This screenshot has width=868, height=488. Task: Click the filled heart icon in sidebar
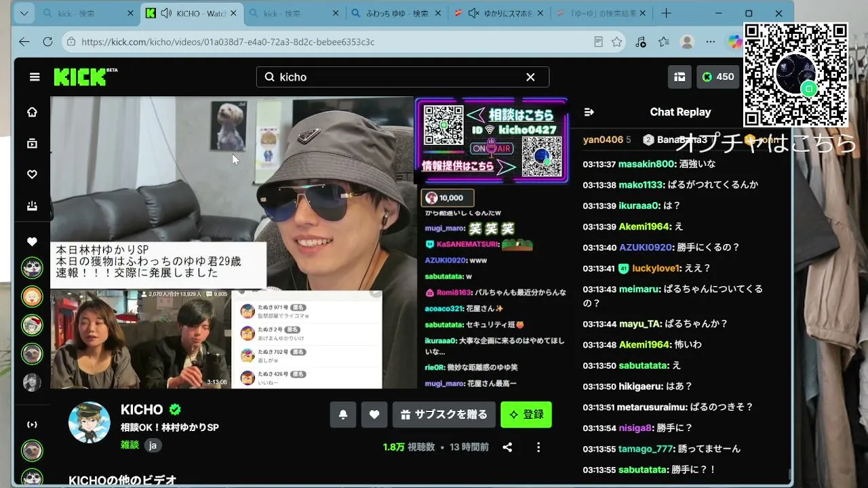point(32,242)
